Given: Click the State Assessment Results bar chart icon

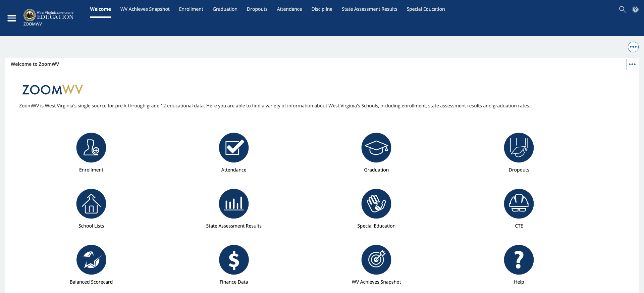Looking at the screenshot, I should click(x=234, y=204).
